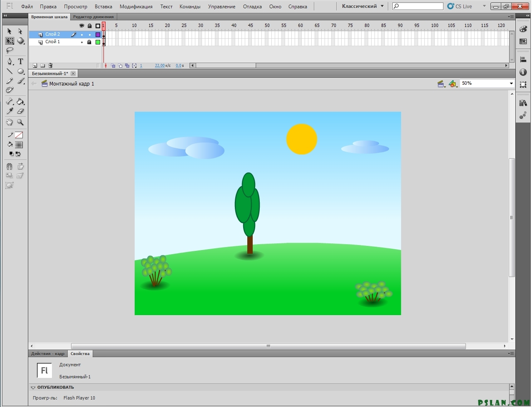Open the Edit Symbols dropdown icon
The image size is (532, 407).
(453, 84)
